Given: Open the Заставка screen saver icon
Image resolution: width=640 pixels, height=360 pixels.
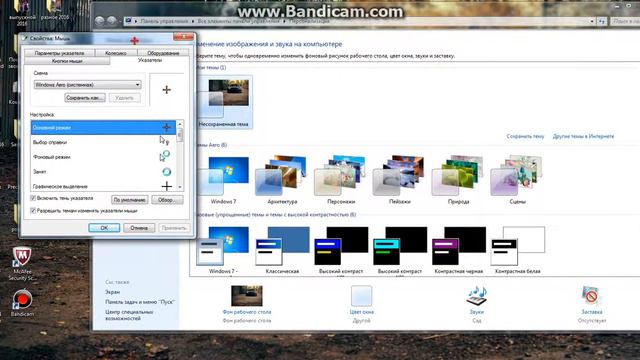Looking at the screenshot, I should pos(591,297).
